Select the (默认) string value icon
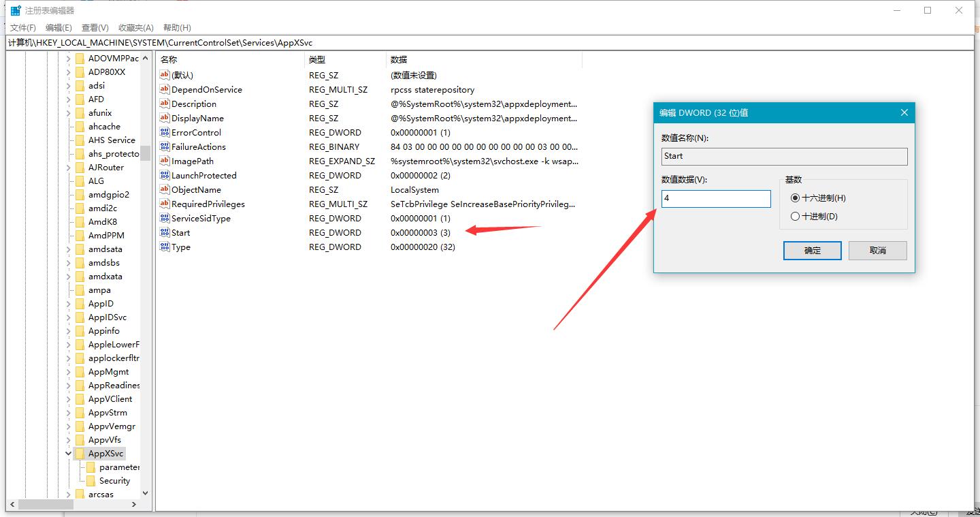Screen dimensions: 980x517 click(x=165, y=75)
